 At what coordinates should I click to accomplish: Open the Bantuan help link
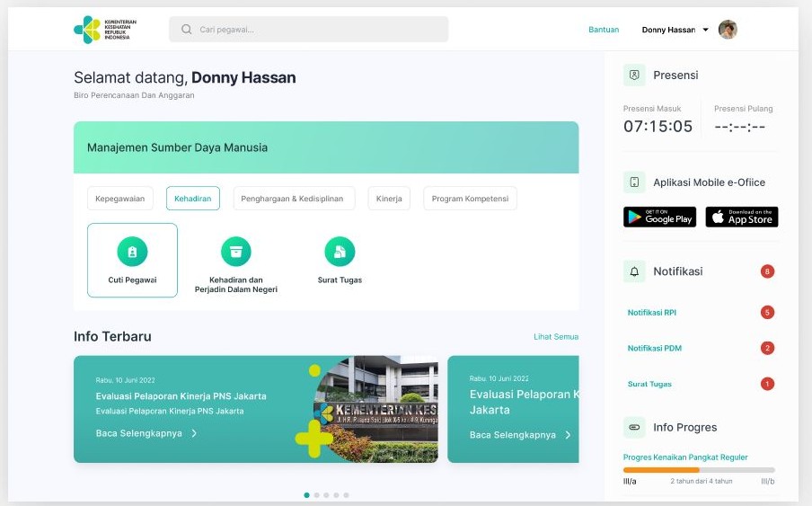click(604, 30)
